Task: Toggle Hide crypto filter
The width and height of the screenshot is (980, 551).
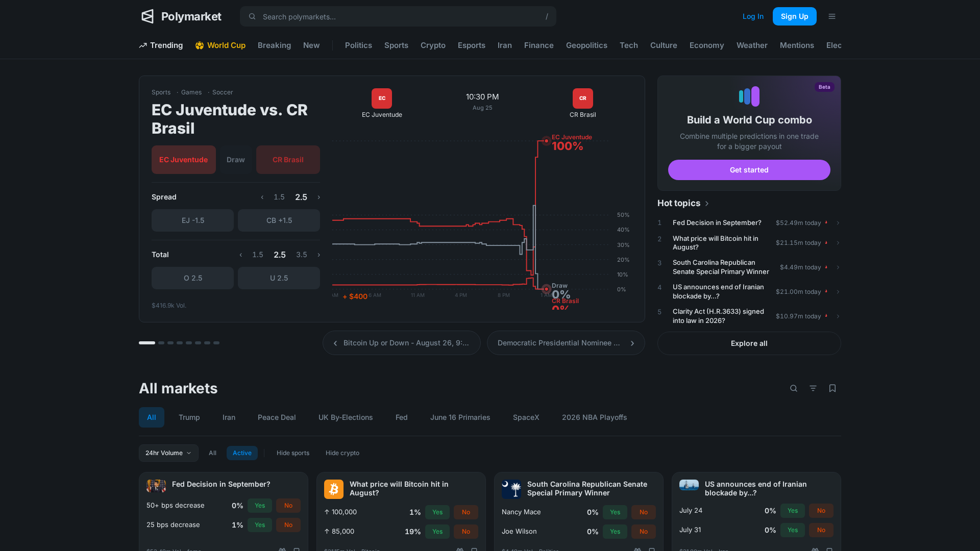Action: coord(342,453)
